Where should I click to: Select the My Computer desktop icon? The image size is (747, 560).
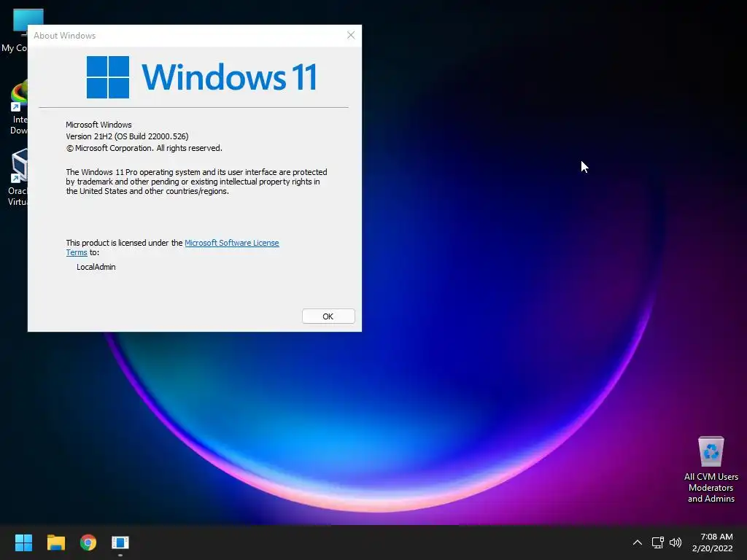(x=14, y=29)
